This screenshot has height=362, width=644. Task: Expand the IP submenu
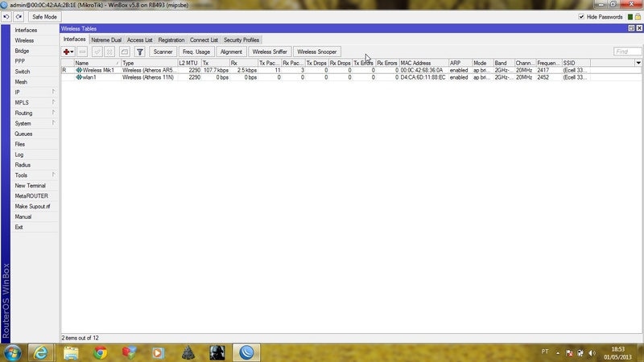coord(53,92)
